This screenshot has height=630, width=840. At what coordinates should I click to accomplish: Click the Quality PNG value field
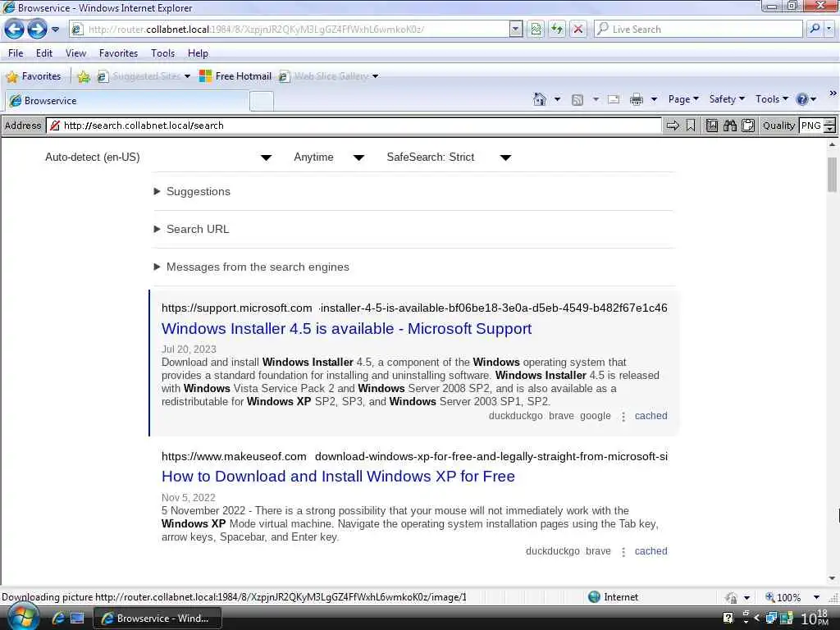coord(810,126)
